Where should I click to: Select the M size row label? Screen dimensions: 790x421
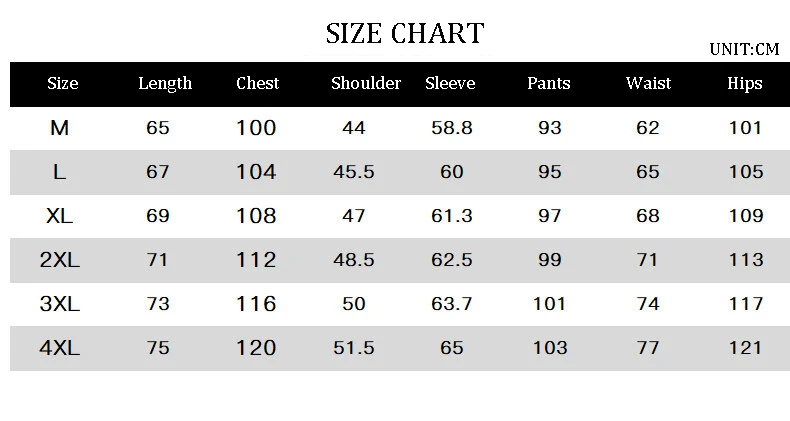pos(60,128)
